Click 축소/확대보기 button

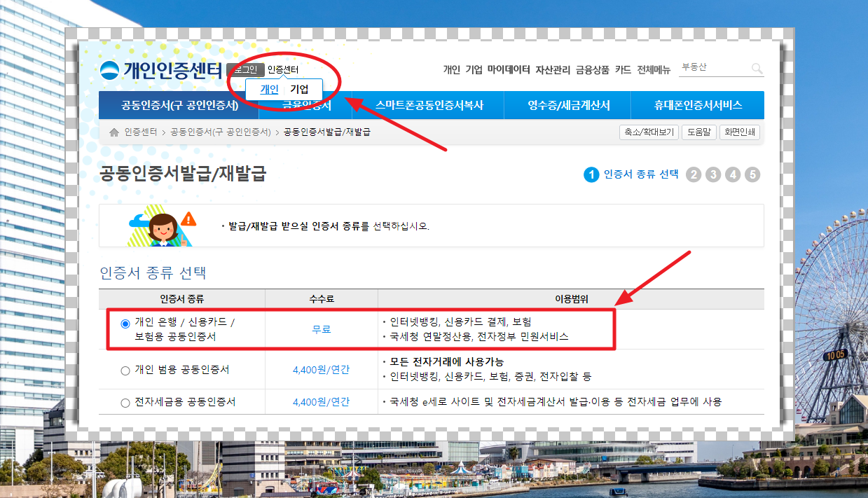[x=649, y=132]
